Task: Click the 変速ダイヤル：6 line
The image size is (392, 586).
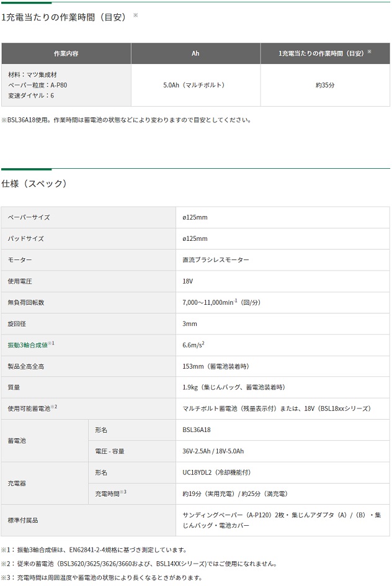Action: [31, 96]
